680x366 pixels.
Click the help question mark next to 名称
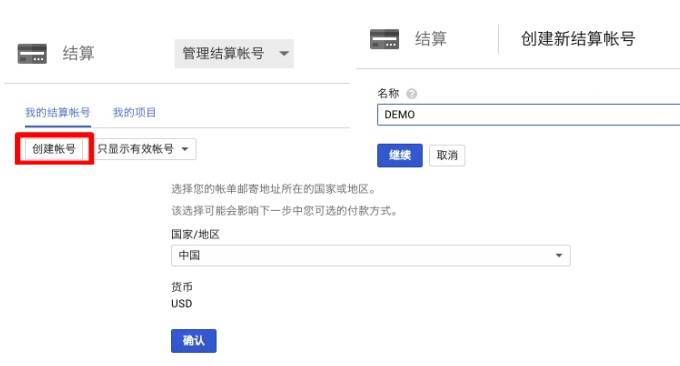tap(412, 94)
